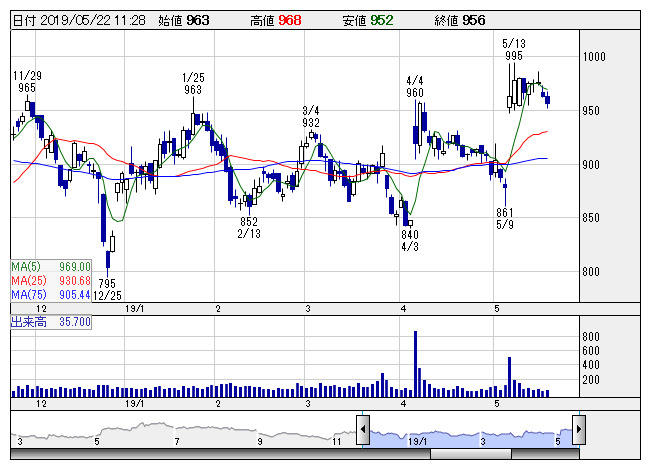The height and width of the screenshot is (469, 652).
Task: Click the tallest April volume bar
Action: [x=415, y=364]
